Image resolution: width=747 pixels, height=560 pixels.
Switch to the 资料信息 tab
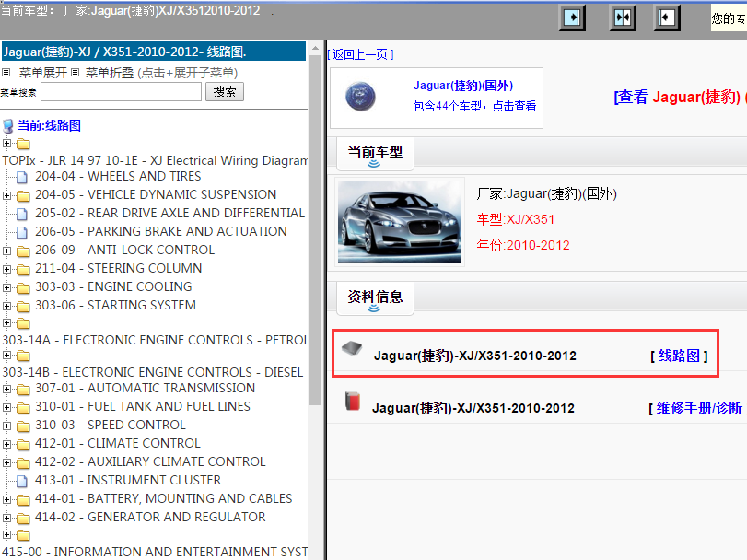coord(375,298)
